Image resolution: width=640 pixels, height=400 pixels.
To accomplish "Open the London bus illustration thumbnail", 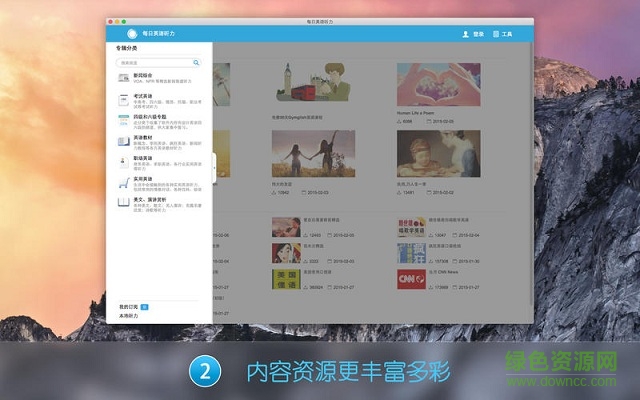I will (x=313, y=82).
